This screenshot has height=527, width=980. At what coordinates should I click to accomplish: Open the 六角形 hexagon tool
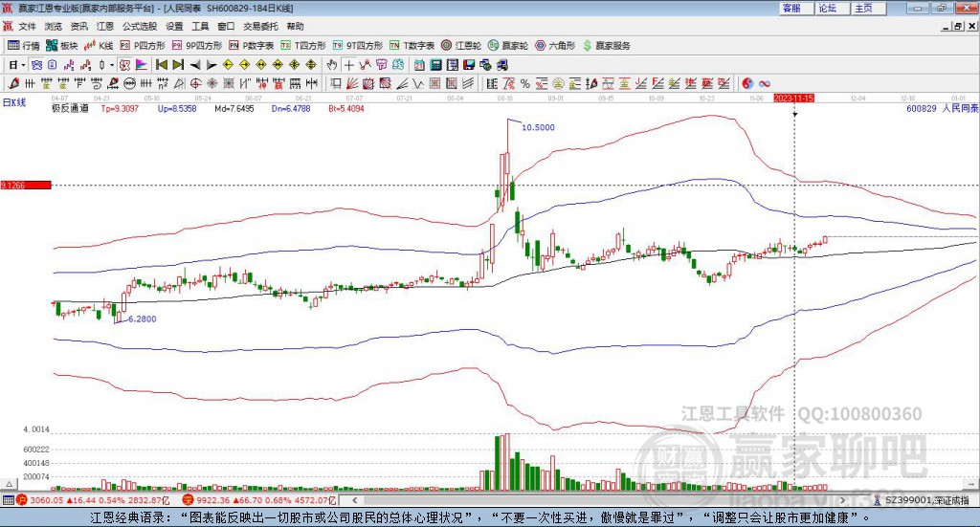(555, 46)
